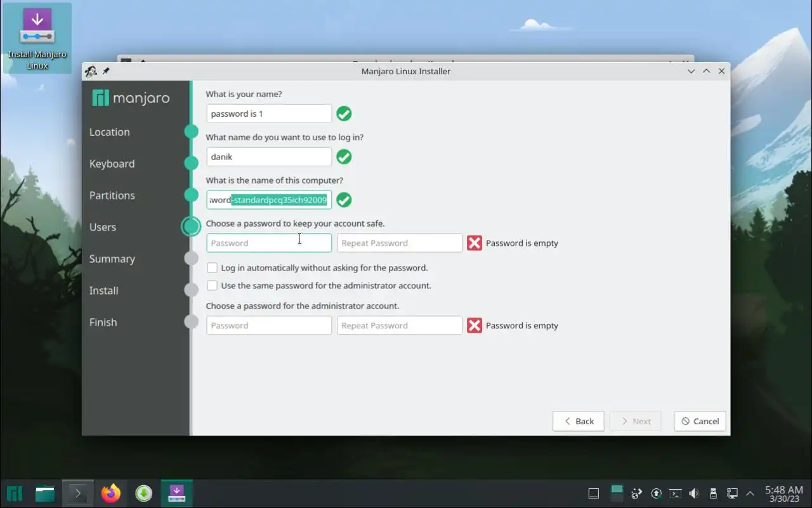Select the Summary step in sidebar
The width and height of the screenshot is (812, 508).
click(x=112, y=259)
